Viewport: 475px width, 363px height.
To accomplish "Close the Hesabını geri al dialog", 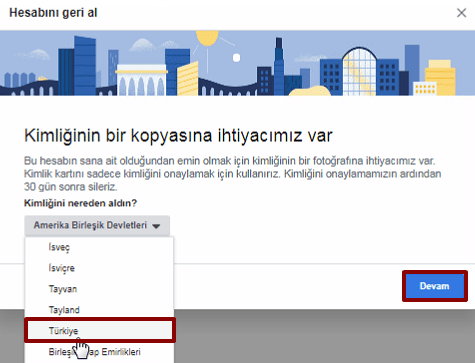I will (461, 13).
